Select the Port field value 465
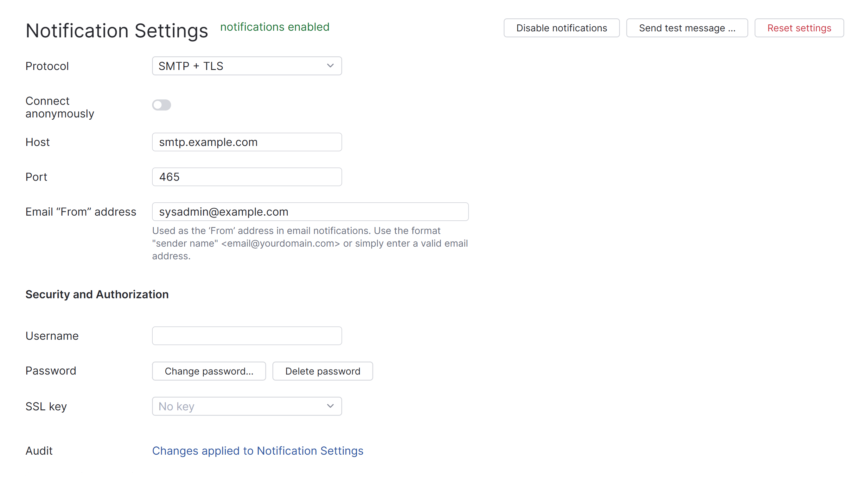The height and width of the screenshot is (486, 868). pyautogui.click(x=247, y=176)
